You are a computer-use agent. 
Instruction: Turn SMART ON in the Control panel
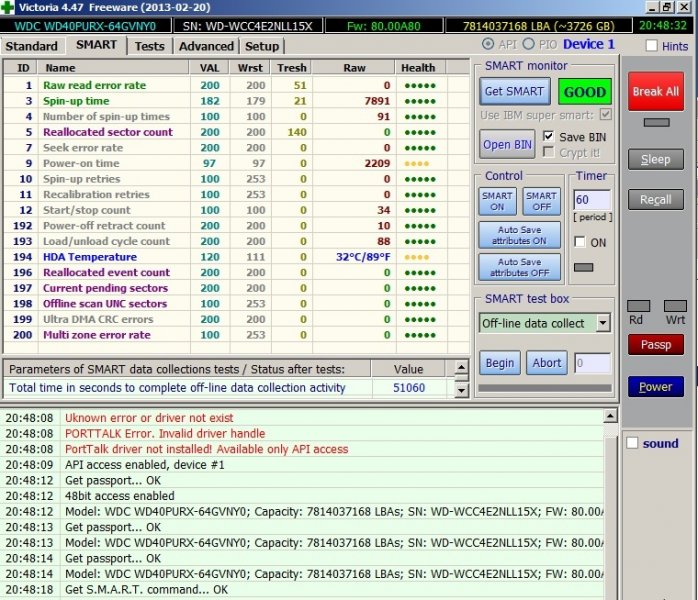(x=498, y=201)
